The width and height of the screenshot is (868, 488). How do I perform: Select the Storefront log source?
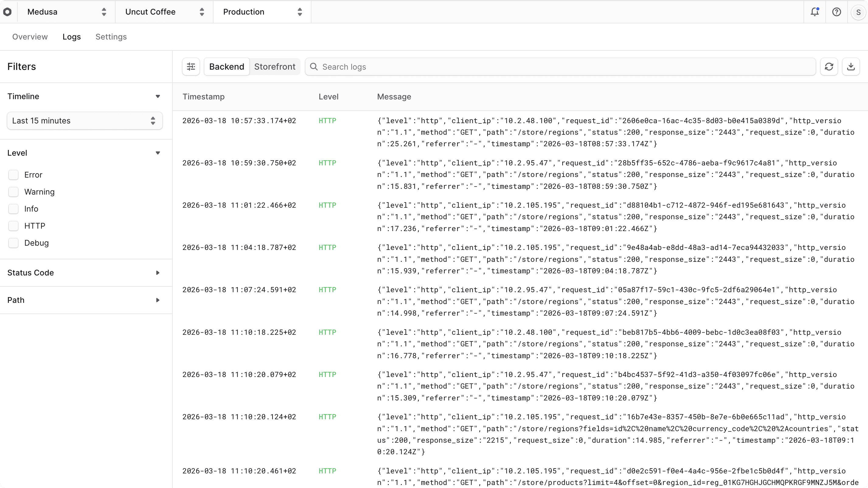coord(275,66)
